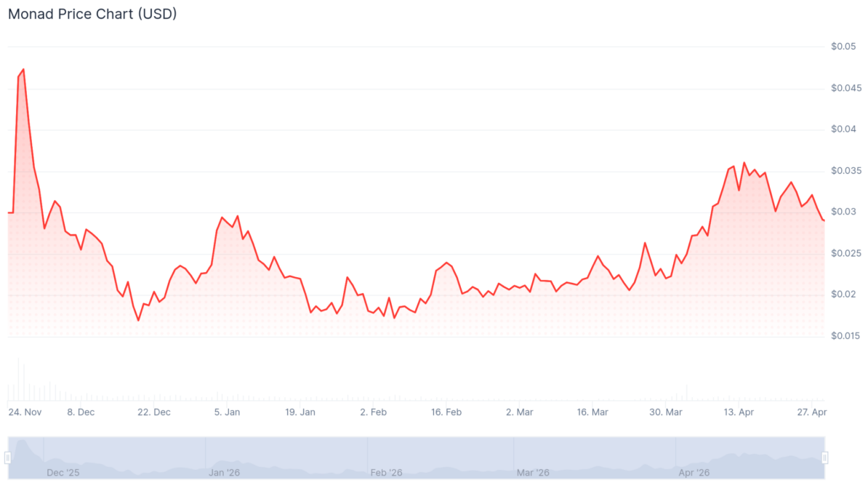
Task: Click the left handle of range navigator
Action: tap(8, 458)
